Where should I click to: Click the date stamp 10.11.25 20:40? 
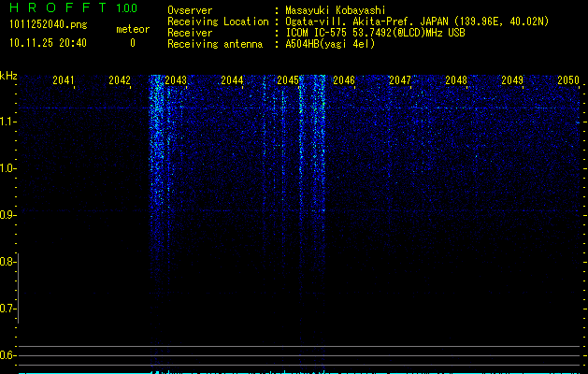pyautogui.click(x=48, y=43)
